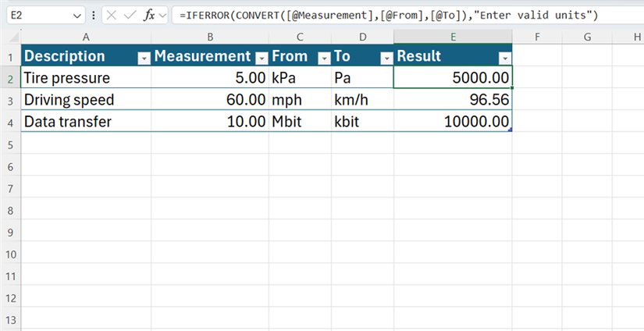Select the kbit cell
This screenshot has height=331, width=644.
(363, 122)
